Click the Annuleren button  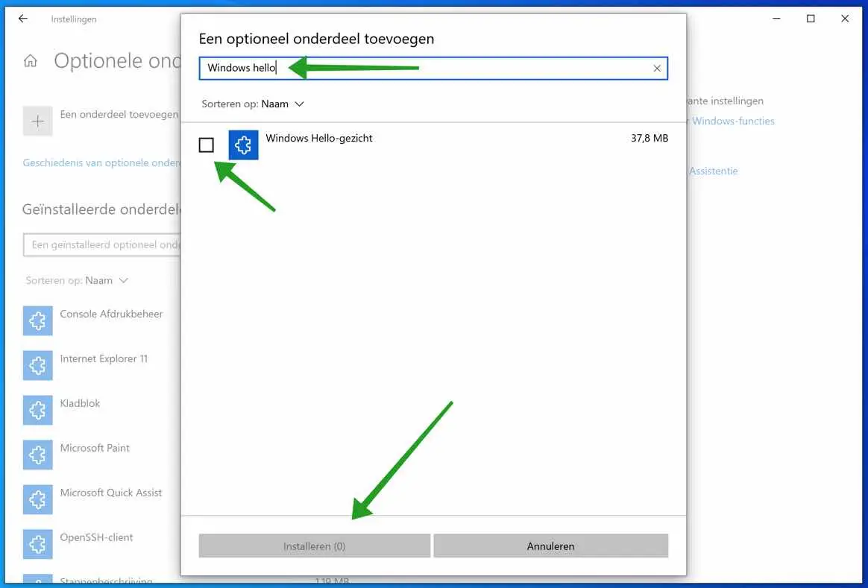[551, 546]
